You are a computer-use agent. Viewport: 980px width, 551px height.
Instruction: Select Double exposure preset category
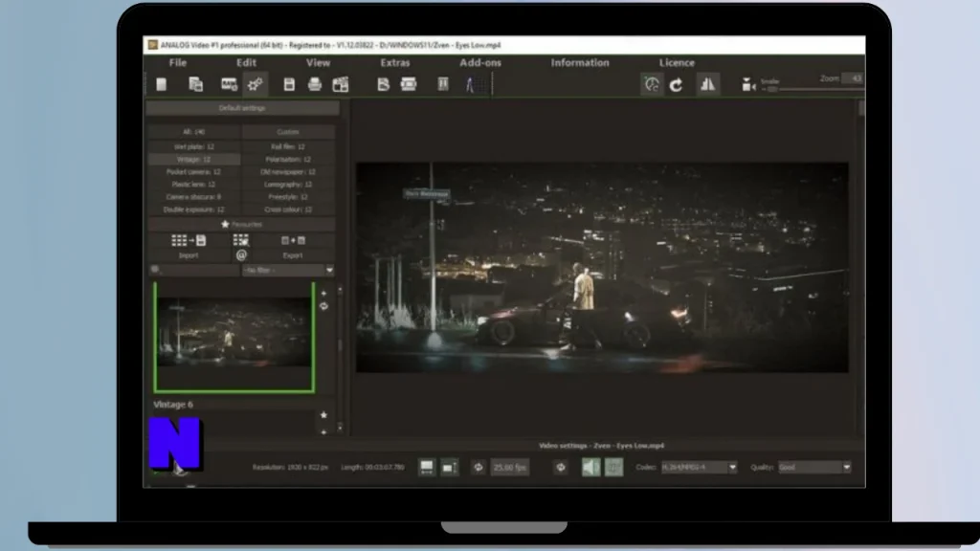coord(193,209)
